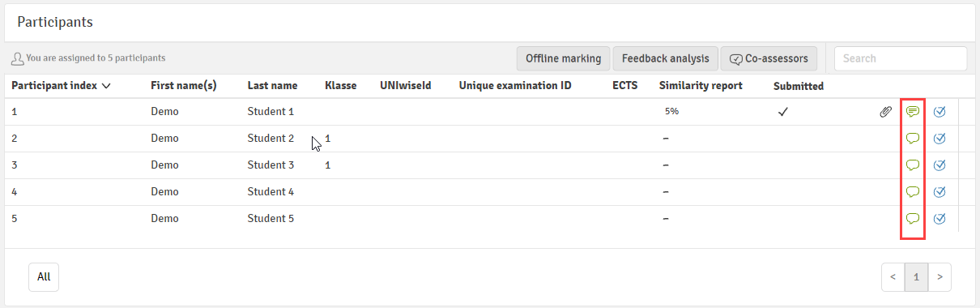This screenshot has width=980, height=308.
Task: Open the paperclip attachment icon for Student 1
Action: point(885,112)
